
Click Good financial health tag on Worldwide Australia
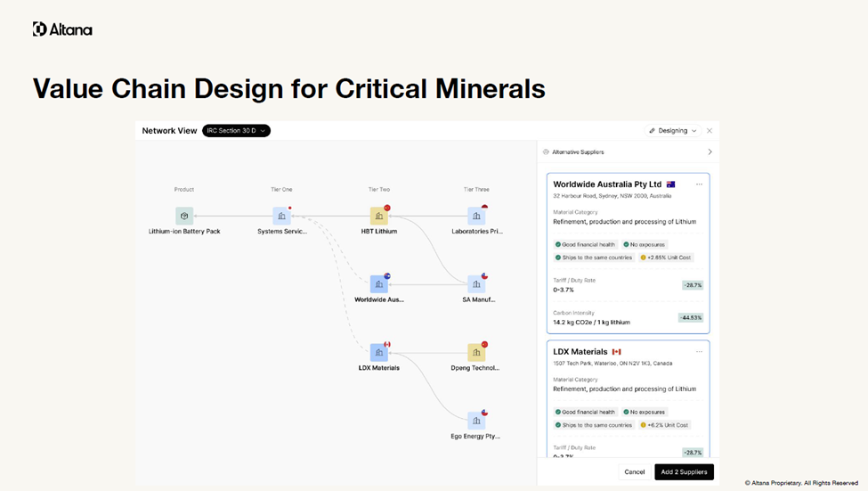click(586, 244)
